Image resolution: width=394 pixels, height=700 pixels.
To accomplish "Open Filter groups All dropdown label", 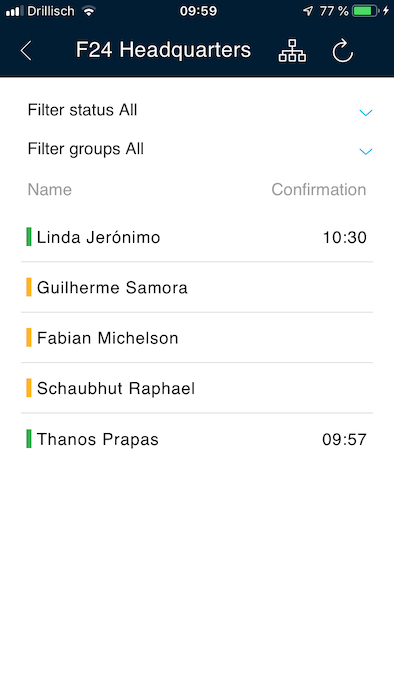I will (86, 149).
